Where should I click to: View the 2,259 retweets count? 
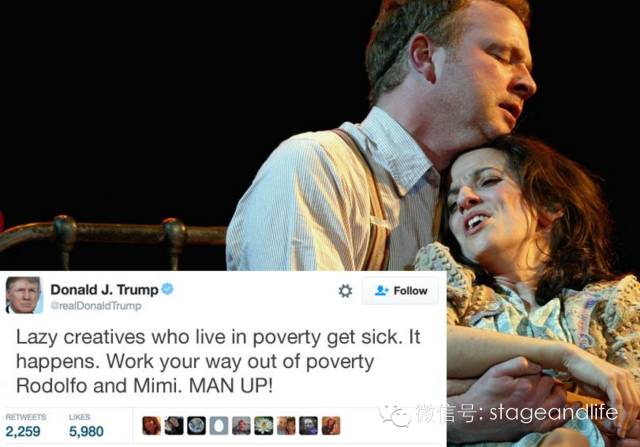(x=23, y=431)
